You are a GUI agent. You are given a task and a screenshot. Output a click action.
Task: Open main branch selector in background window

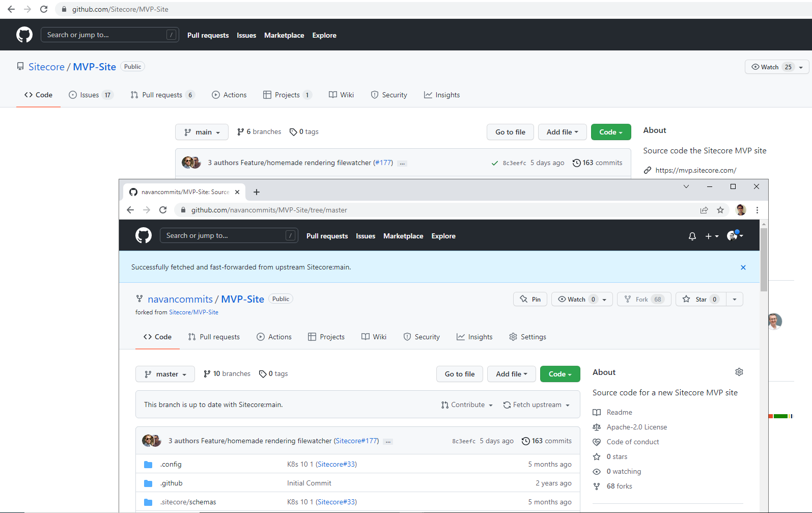202,132
